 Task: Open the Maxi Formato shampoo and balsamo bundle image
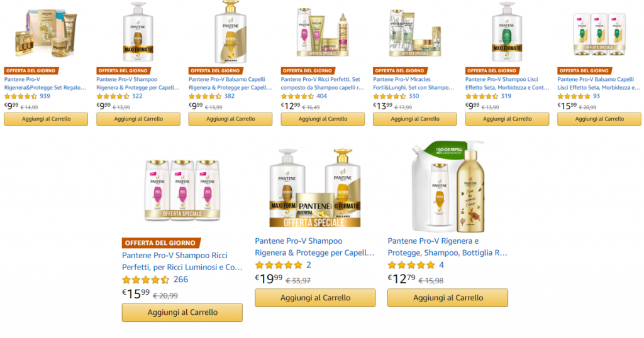point(315,188)
